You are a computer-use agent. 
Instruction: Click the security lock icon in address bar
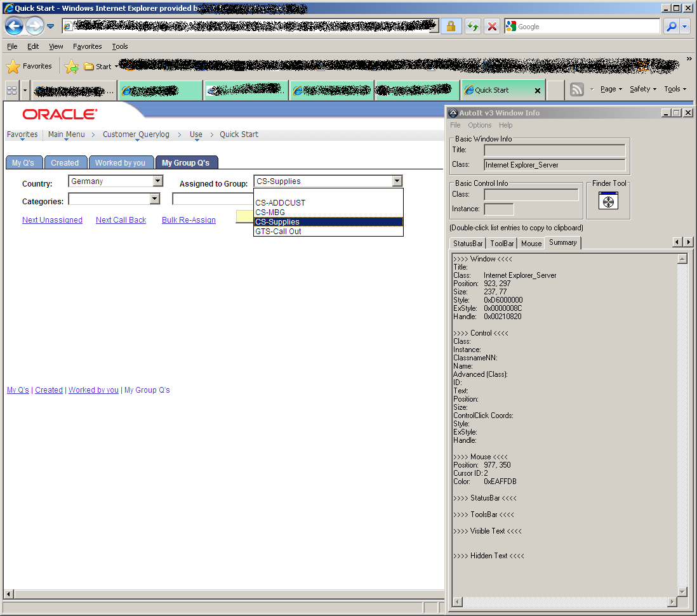[x=451, y=26]
